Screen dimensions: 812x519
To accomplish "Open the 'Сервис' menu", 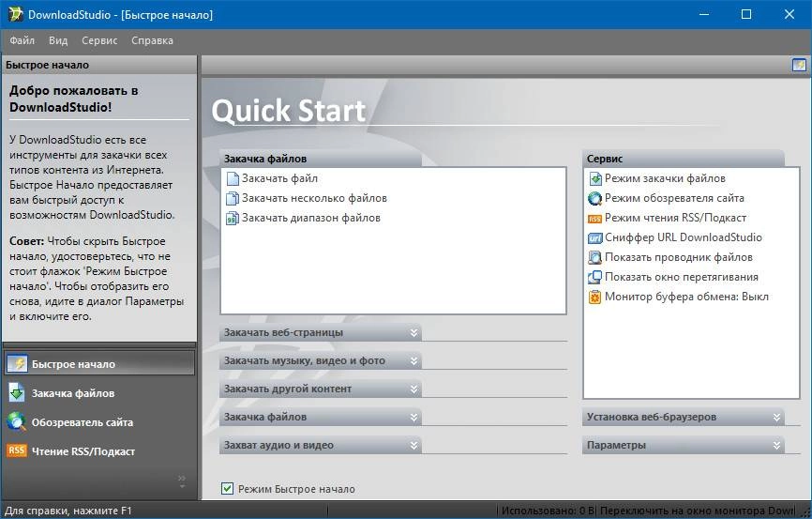I will 99,40.
